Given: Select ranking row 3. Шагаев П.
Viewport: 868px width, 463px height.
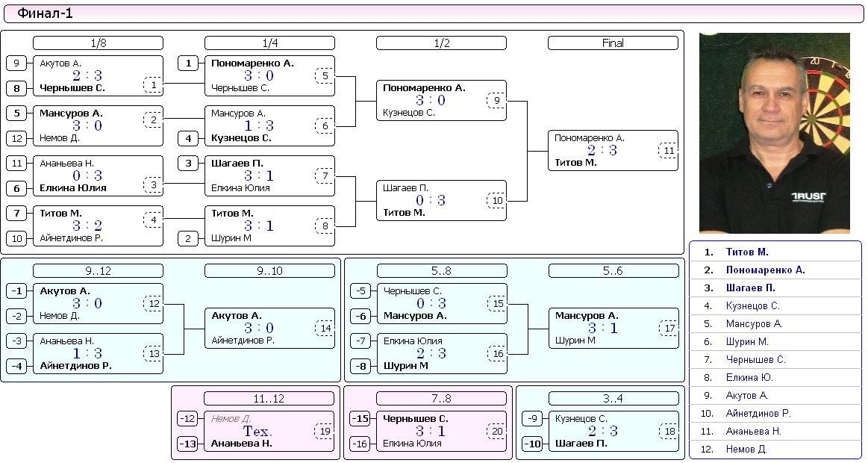Looking at the screenshot, I should point(775,288).
